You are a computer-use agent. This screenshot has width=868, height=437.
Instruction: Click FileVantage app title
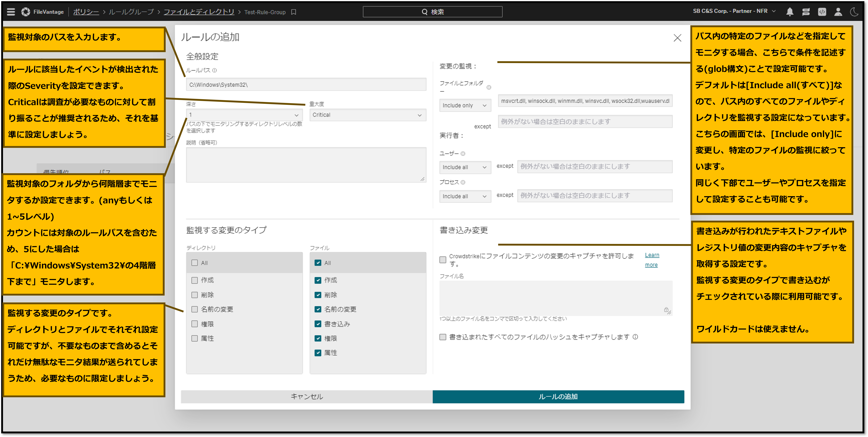point(49,12)
